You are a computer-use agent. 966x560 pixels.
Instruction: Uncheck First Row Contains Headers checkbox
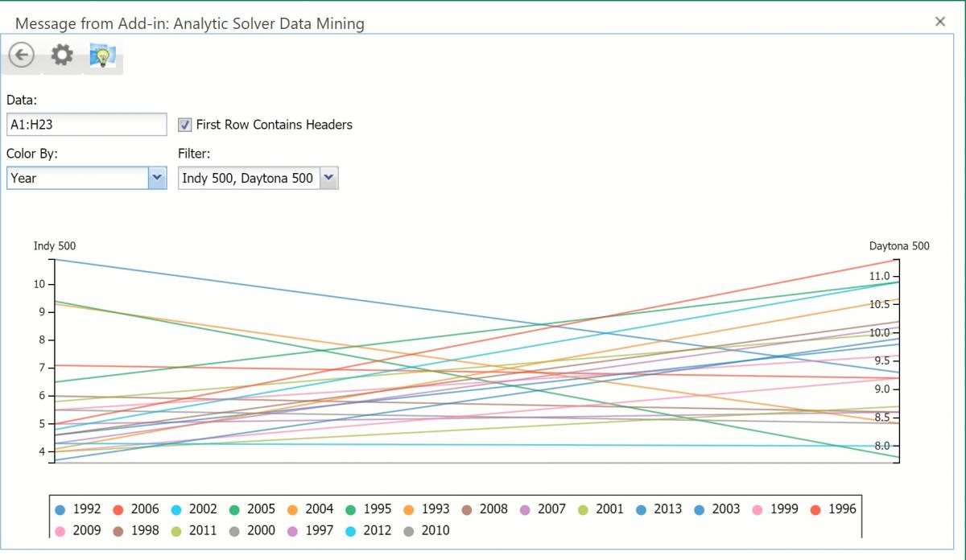click(x=185, y=125)
